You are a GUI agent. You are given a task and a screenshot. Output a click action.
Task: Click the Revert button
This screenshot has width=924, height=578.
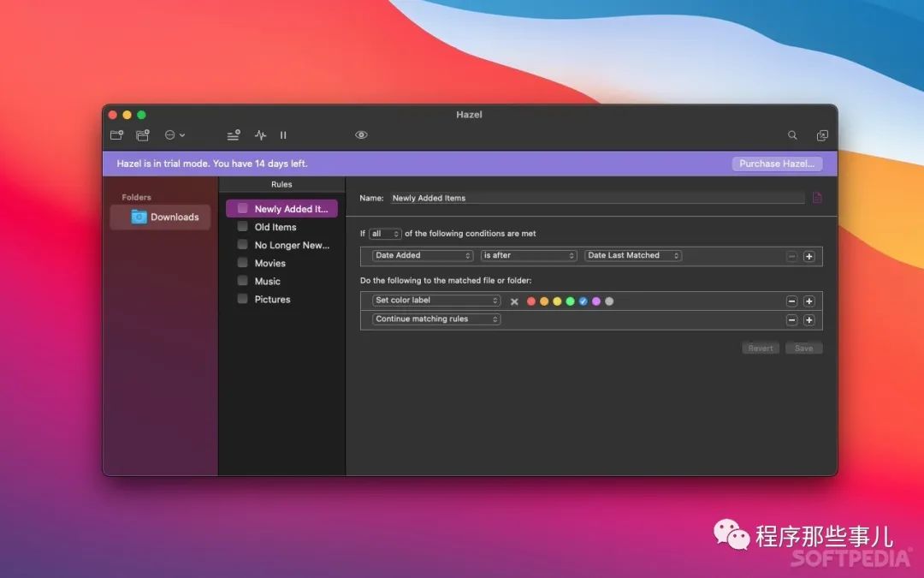(x=761, y=348)
